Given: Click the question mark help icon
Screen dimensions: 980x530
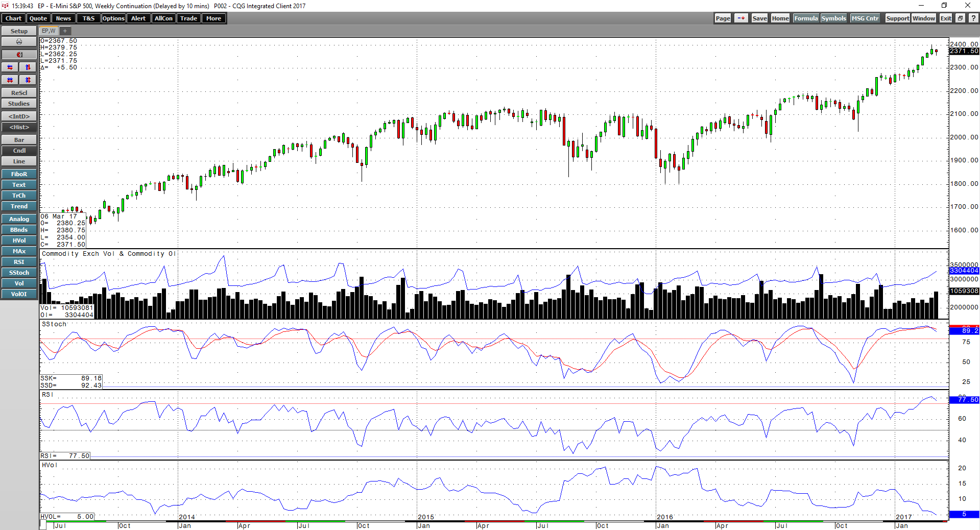Looking at the screenshot, I should (x=973, y=18).
